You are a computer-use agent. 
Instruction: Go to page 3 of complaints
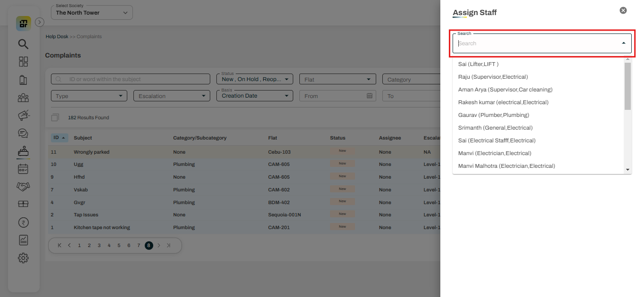[99, 245]
